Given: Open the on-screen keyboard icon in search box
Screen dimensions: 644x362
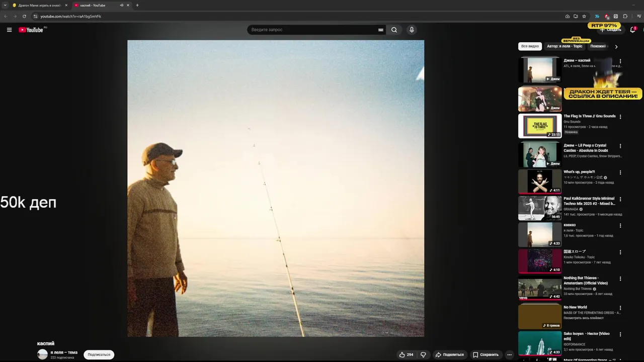Looking at the screenshot, I should 381,30.
